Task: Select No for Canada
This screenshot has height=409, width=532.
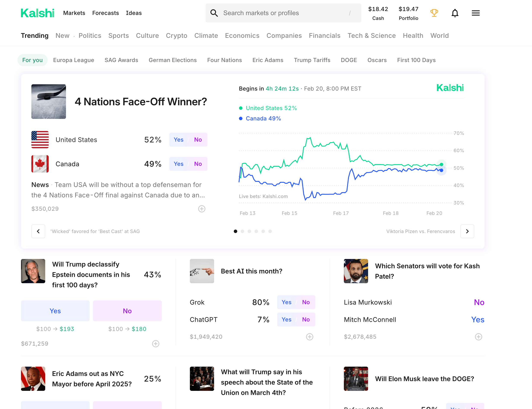Action: (x=198, y=164)
